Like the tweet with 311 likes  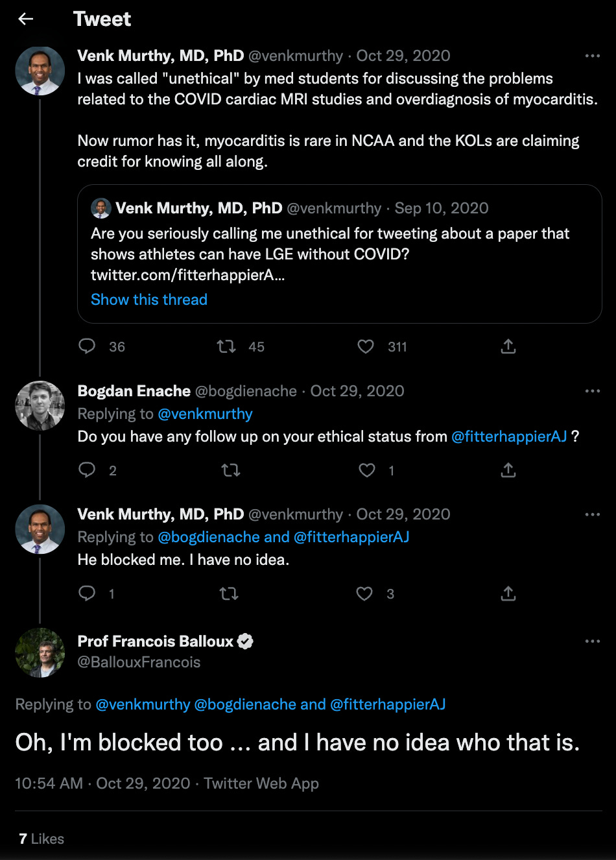[366, 346]
